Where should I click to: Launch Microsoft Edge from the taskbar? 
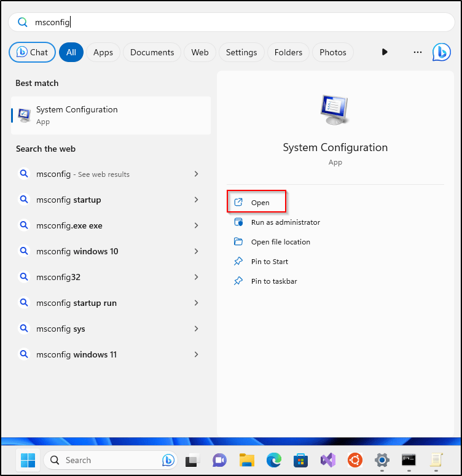click(x=274, y=460)
